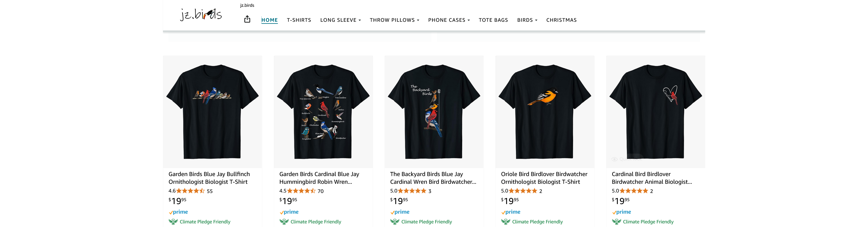Screen dimensions: 868x227
Task: Open Garden Birds Blue Jay Bullfinch title link
Action: tap(209, 178)
